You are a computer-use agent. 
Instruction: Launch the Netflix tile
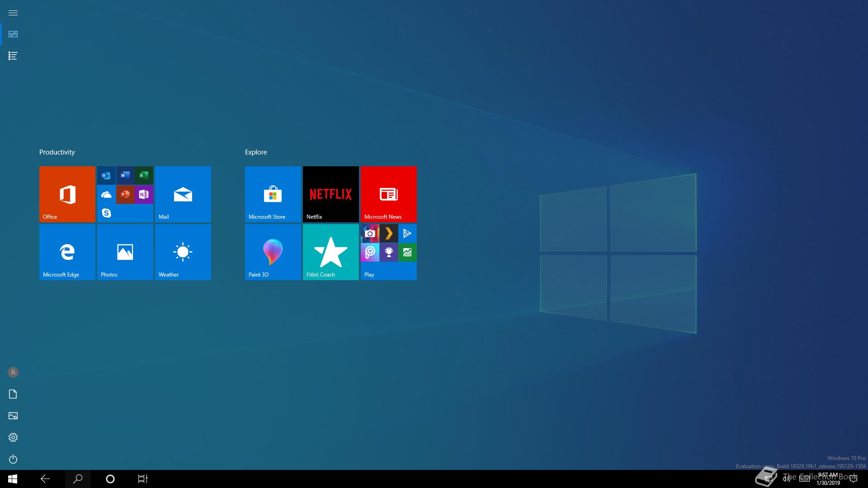331,194
